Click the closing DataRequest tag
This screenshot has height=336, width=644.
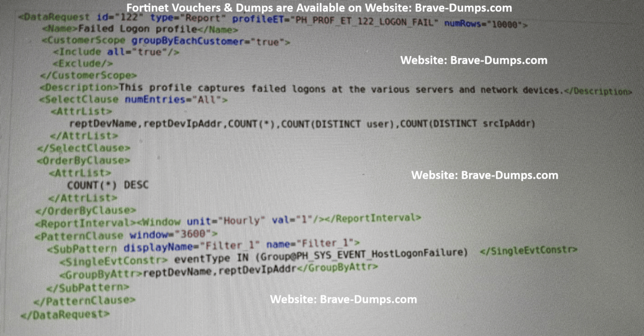65,314
